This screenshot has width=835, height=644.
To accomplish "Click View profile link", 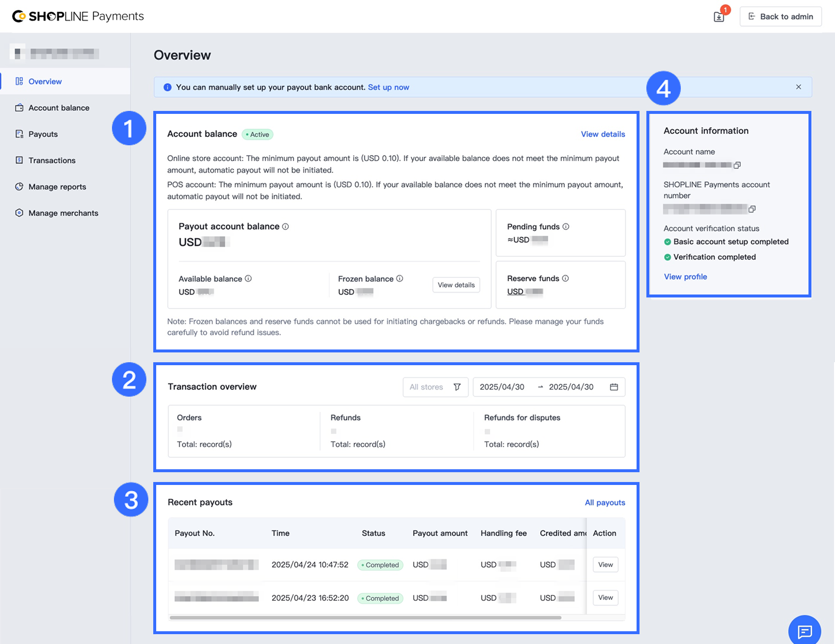I will pos(685,277).
